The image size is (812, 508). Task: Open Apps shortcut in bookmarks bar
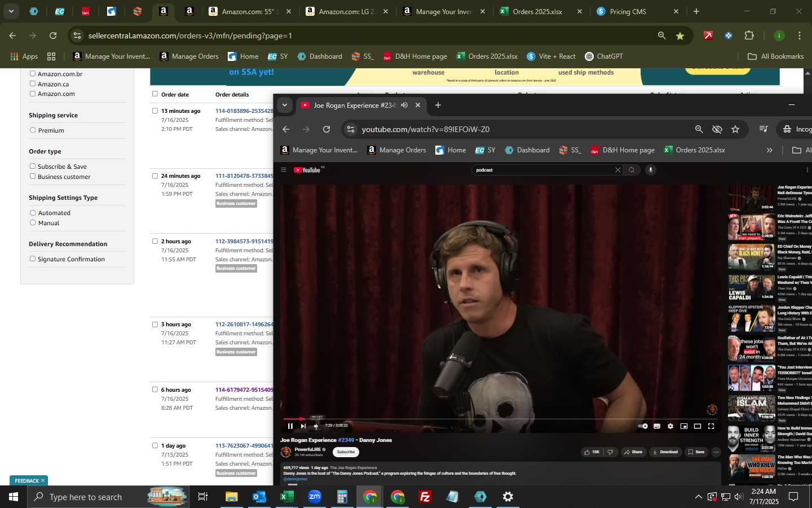pos(24,56)
